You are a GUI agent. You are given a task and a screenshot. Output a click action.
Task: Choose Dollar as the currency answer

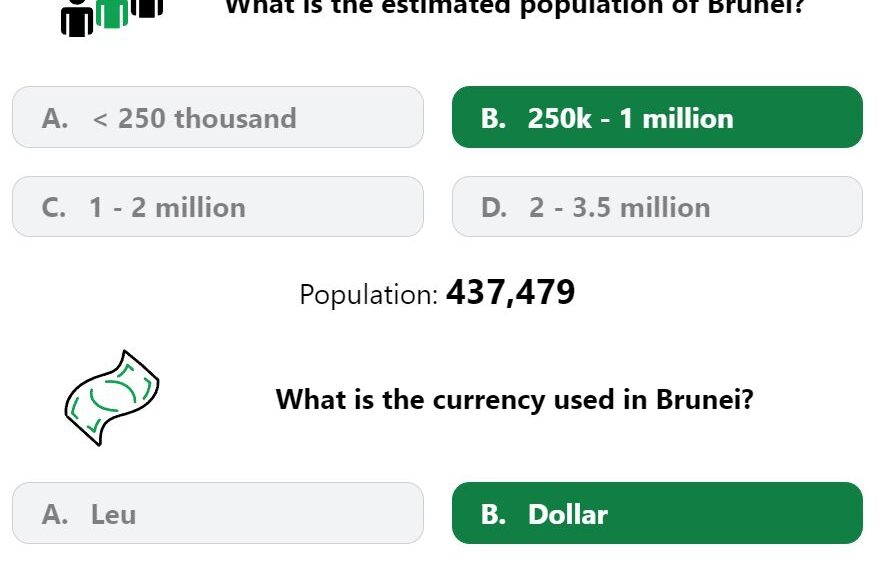coord(657,513)
